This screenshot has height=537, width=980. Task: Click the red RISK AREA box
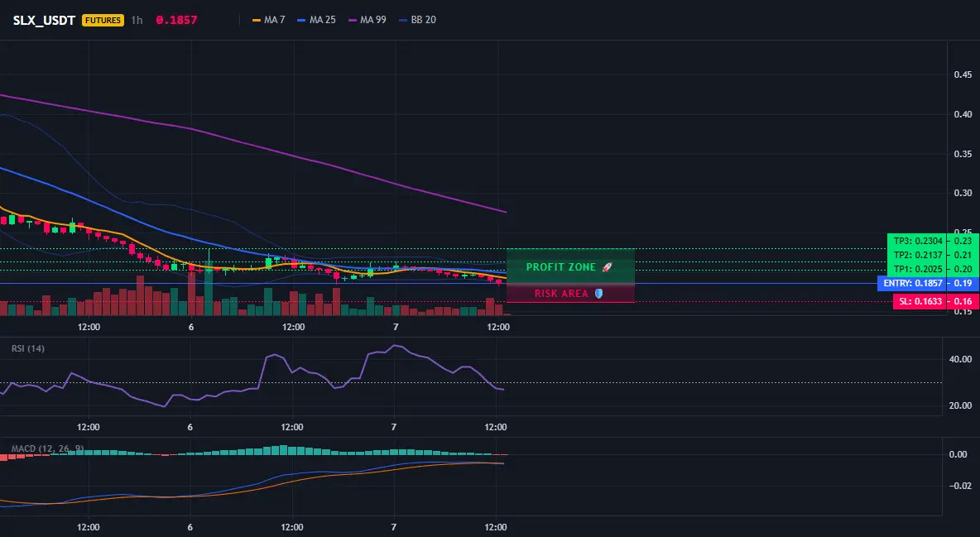point(570,293)
